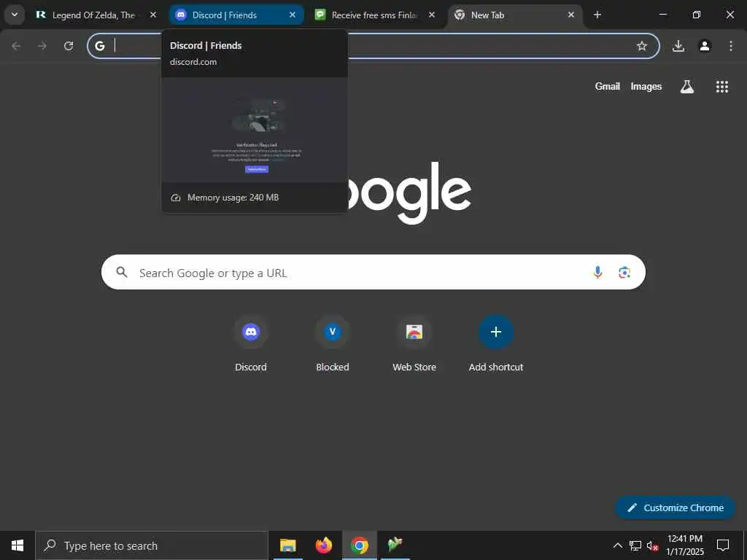
Task: Open Search Labs flask icon
Action: point(687,86)
